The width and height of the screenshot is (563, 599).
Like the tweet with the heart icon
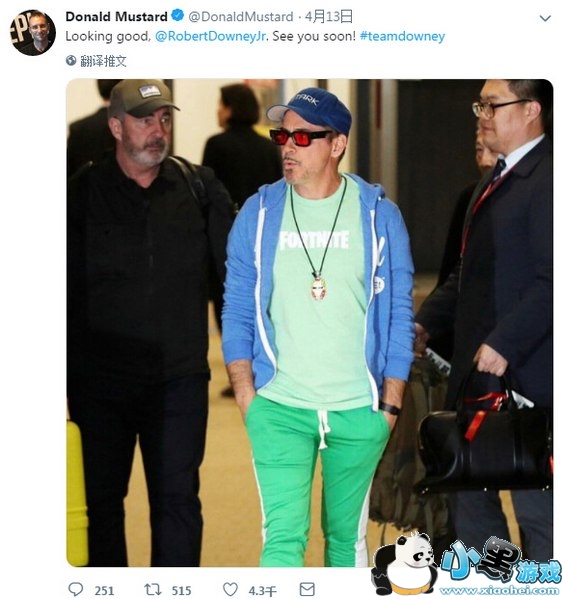tap(230, 589)
